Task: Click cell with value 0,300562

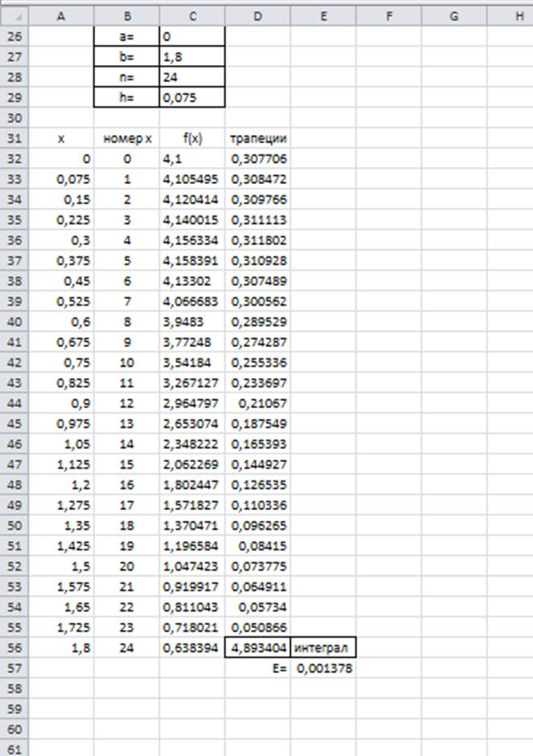Action: [257, 301]
